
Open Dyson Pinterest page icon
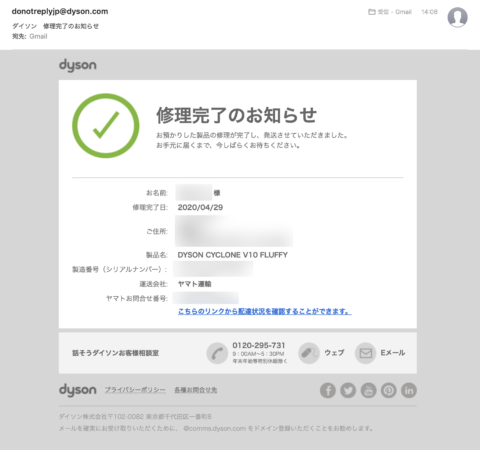389,390
